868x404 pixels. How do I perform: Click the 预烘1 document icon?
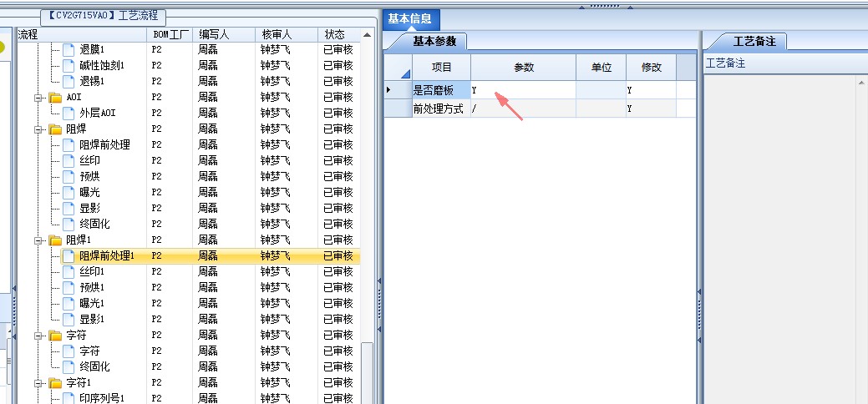[x=69, y=288]
